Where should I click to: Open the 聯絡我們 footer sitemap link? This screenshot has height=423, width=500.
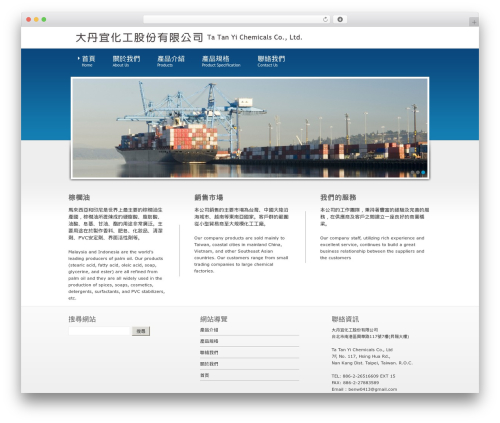pos(209,353)
